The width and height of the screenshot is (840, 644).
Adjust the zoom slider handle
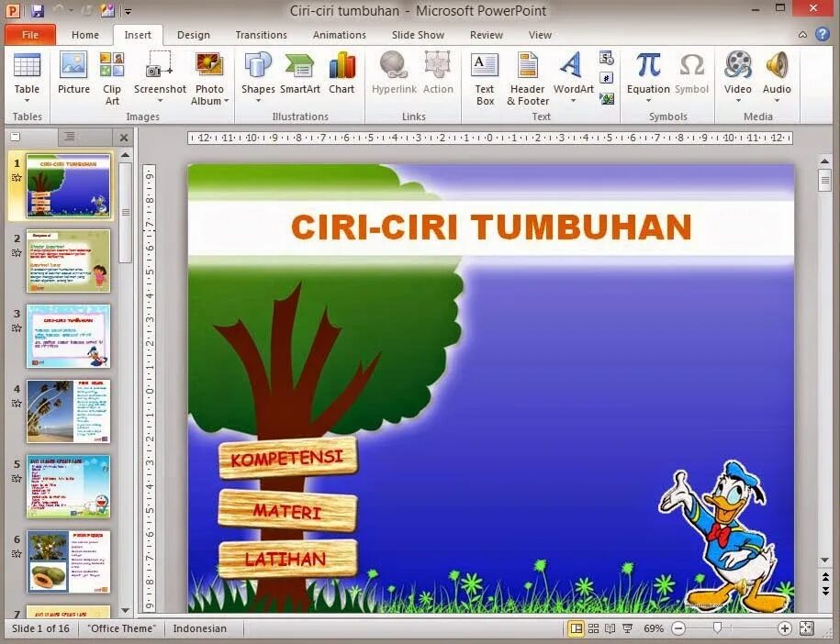pos(717,627)
